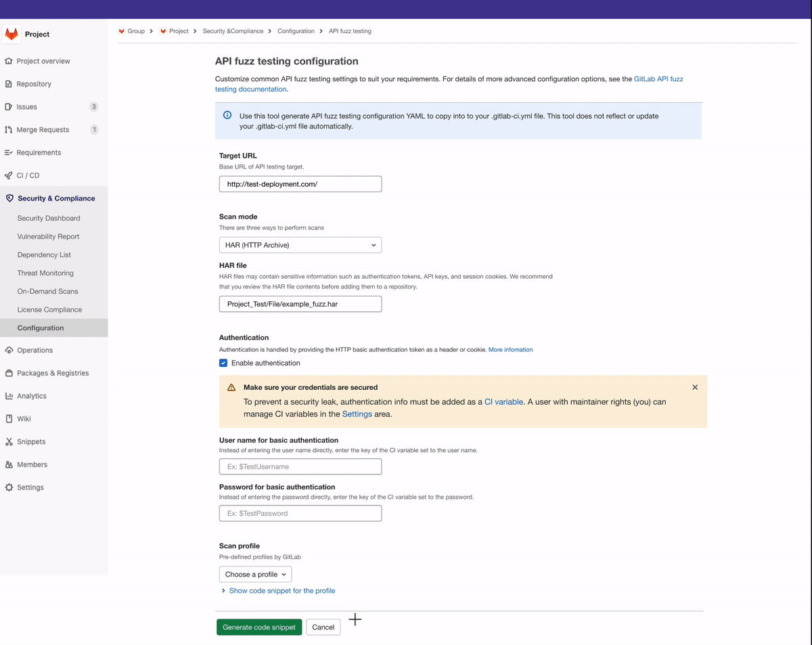Click the Repository file icon
Image resolution: width=812 pixels, height=645 pixels.
pyautogui.click(x=9, y=84)
